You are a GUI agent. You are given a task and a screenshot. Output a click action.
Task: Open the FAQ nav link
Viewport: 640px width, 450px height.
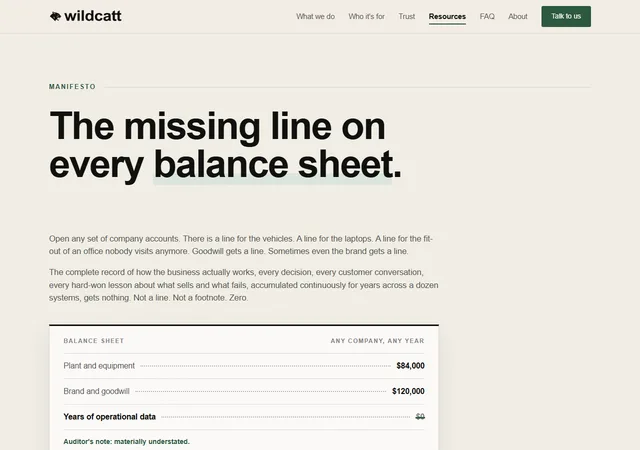pyautogui.click(x=487, y=16)
